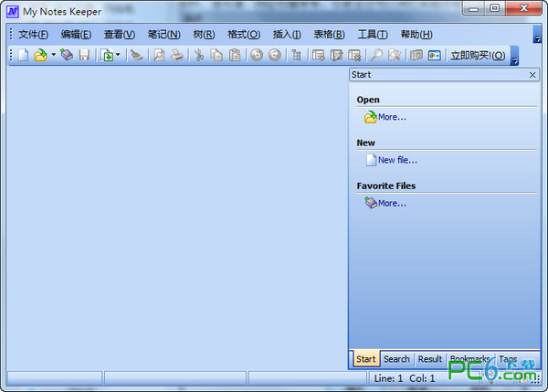Expand the green refresh icon dropdown arrow
This screenshot has height=392, width=548.
point(118,55)
